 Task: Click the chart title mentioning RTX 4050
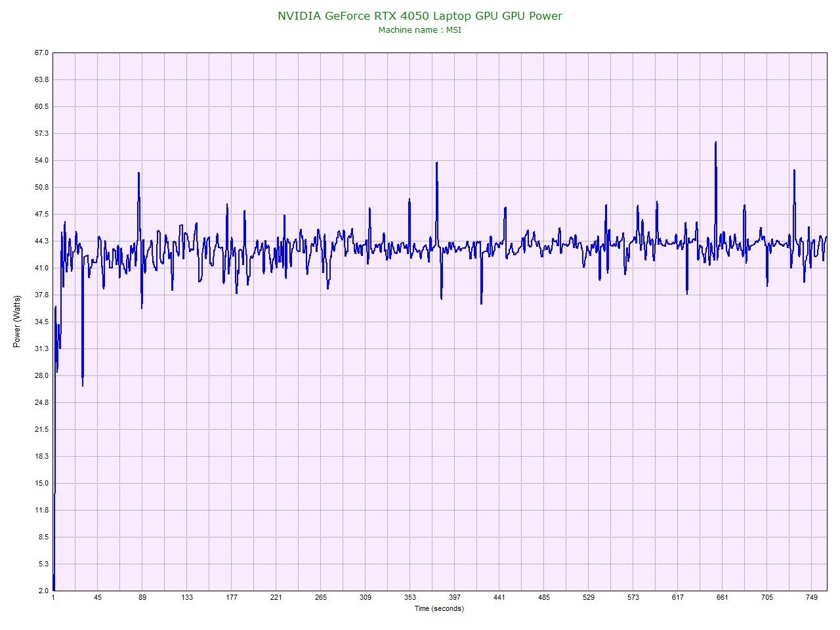[x=420, y=16]
